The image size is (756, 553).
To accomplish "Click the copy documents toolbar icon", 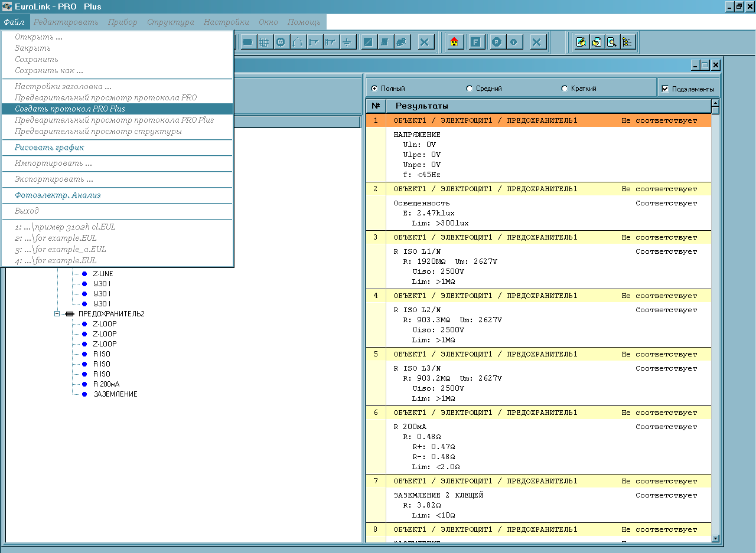I will tap(597, 42).
